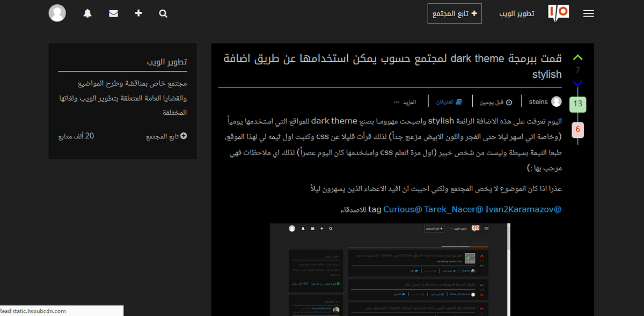Click the Hsoub I/O logo
Screen dimensions: 644x316
(x=559, y=13)
